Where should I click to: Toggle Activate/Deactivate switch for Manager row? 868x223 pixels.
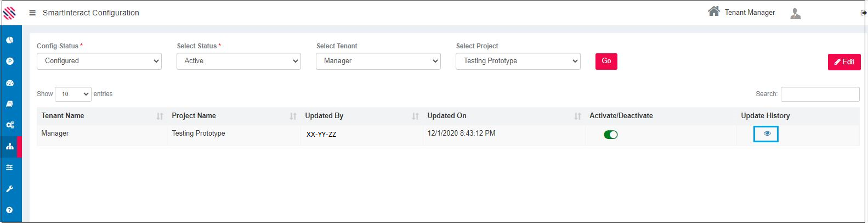(x=610, y=135)
